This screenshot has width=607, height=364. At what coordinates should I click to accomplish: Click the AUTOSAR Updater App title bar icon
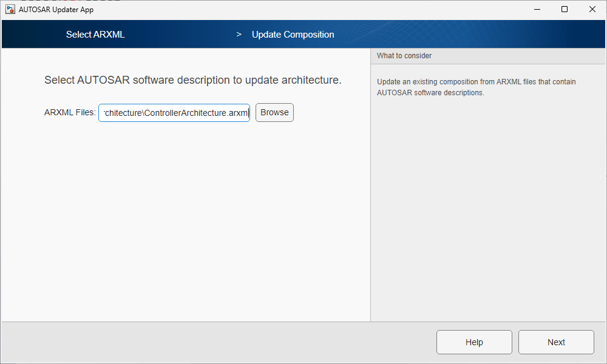(x=10, y=9)
